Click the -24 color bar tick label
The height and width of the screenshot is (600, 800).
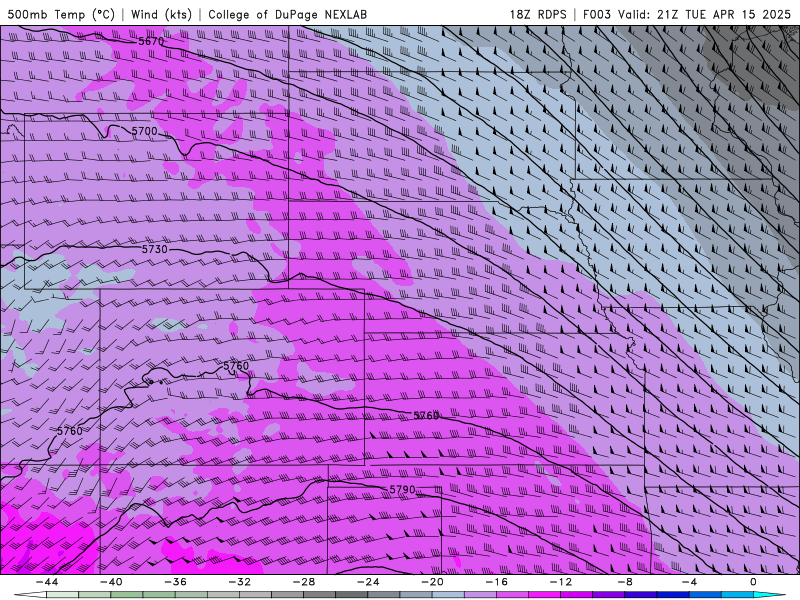(368, 582)
